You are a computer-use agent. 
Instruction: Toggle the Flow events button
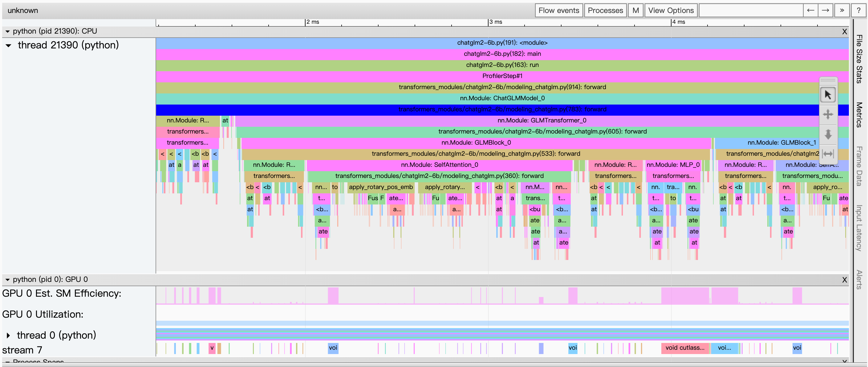click(558, 10)
